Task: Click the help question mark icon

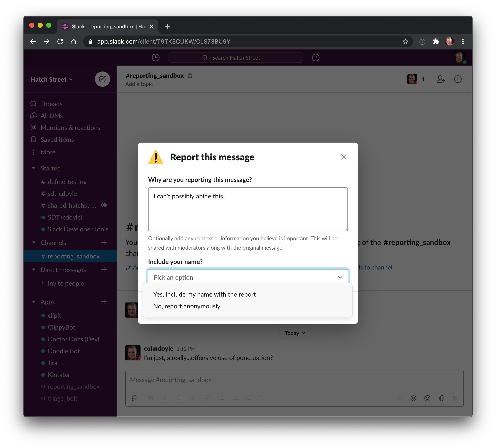Action: pos(316,58)
